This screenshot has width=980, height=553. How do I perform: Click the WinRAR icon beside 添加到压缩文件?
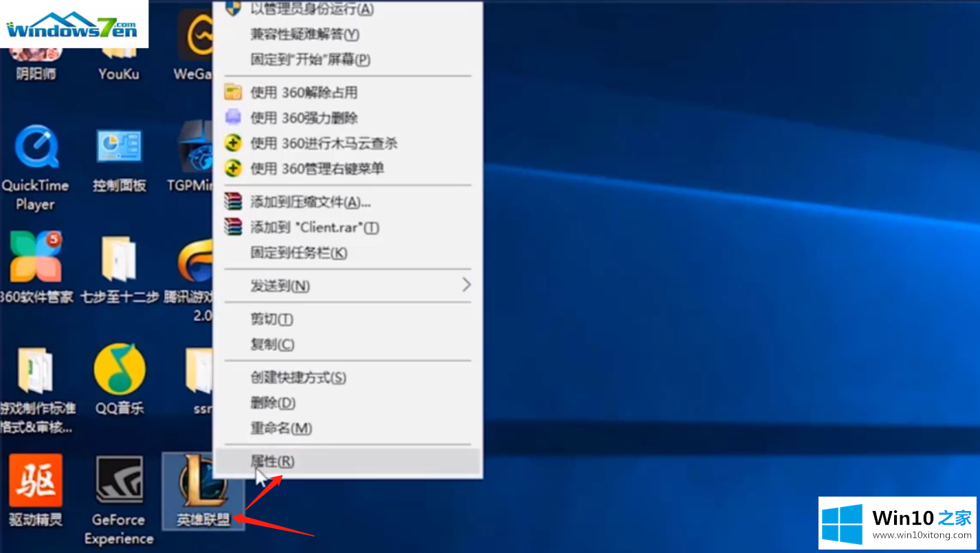coord(234,202)
